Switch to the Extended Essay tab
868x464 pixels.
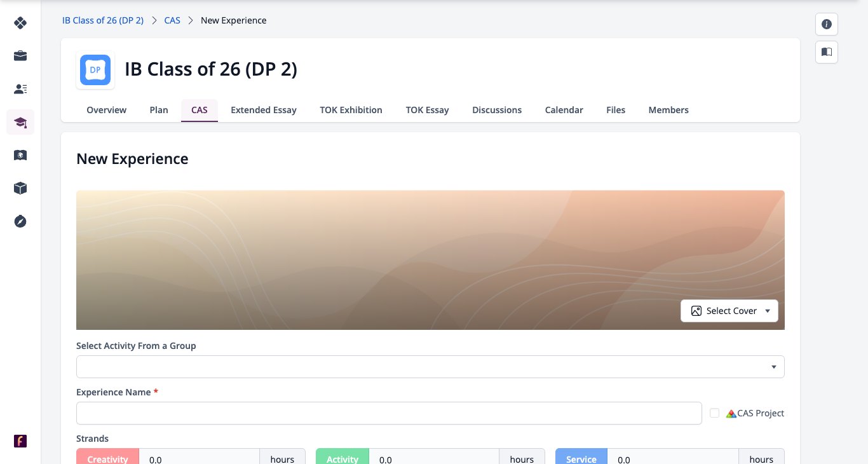(264, 110)
